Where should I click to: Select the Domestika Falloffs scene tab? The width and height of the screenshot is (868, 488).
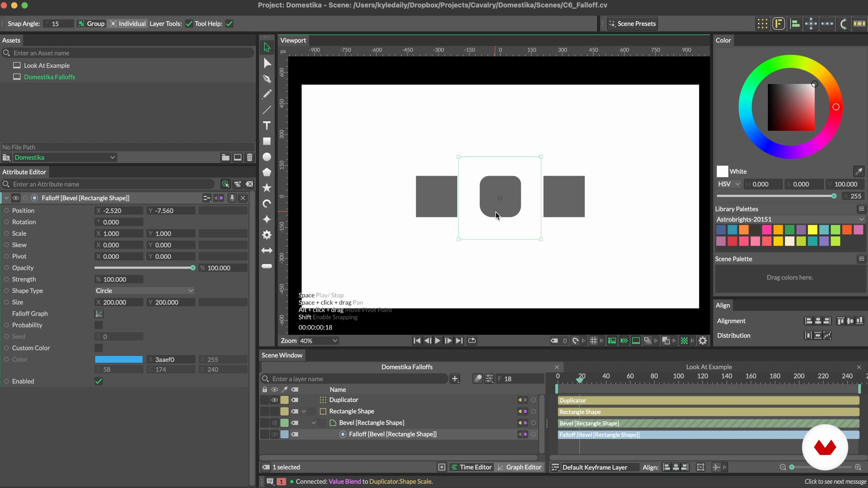pos(407,367)
